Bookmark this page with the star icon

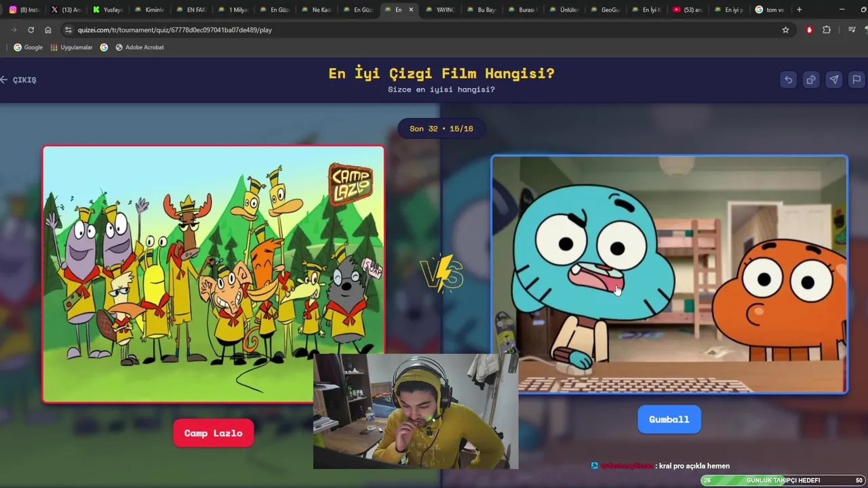(x=785, y=30)
